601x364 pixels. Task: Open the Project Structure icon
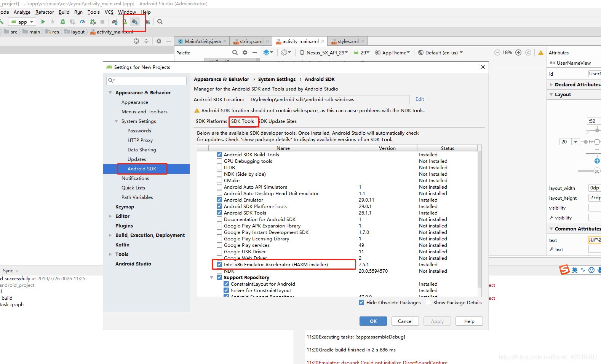147,22
